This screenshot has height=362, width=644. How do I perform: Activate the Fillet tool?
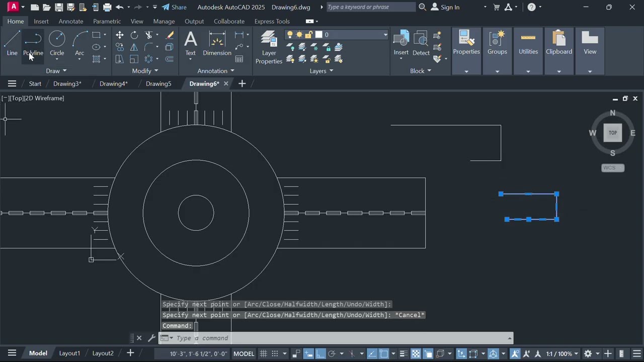[149, 47]
